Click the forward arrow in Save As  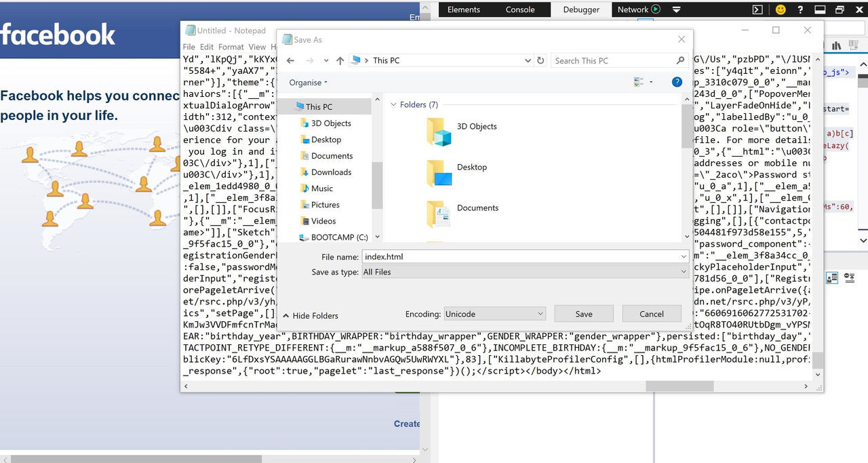[x=309, y=60]
